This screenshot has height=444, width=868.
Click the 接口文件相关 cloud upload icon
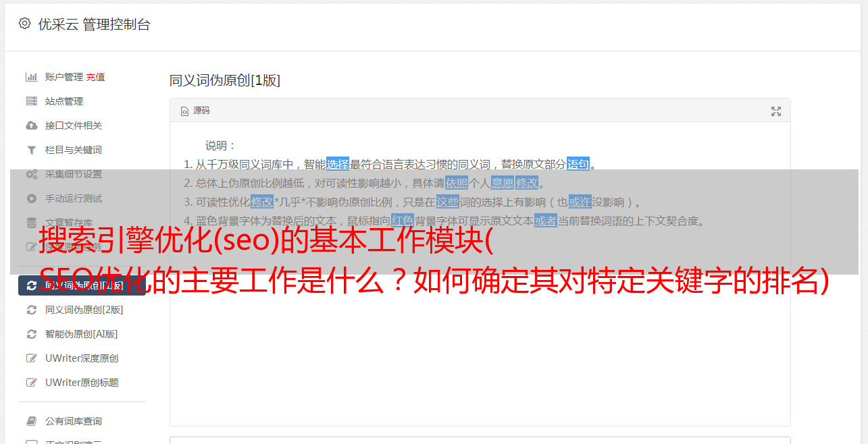pos(31,126)
